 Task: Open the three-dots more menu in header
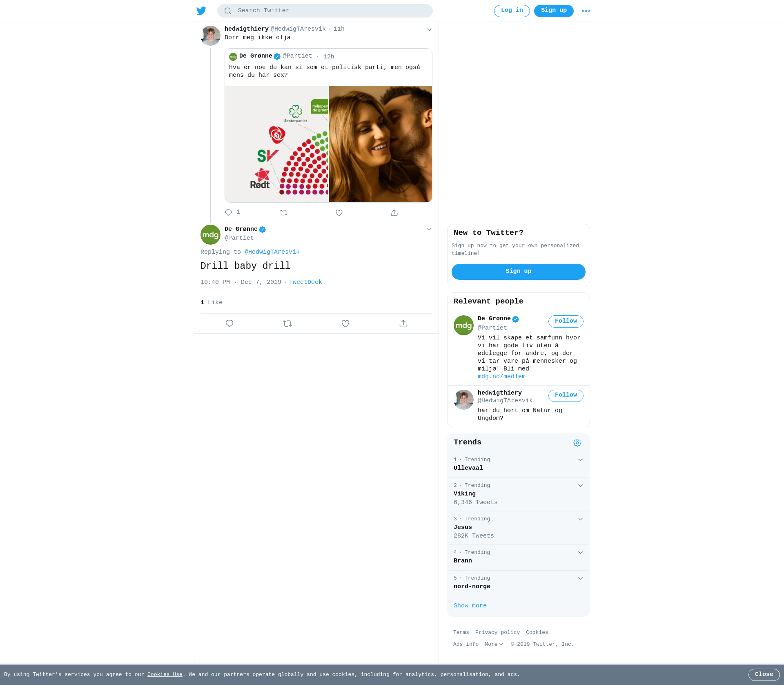(x=586, y=11)
